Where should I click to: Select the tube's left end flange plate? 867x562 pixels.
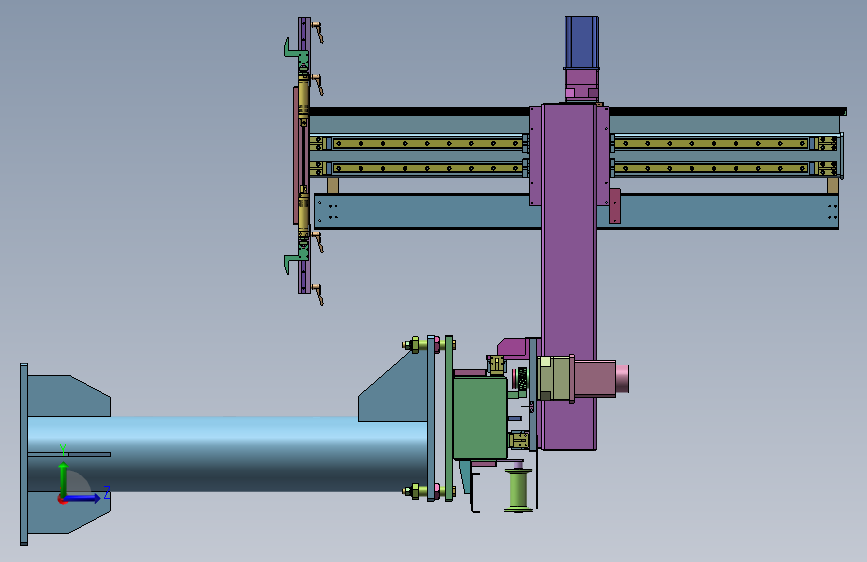click(x=24, y=454)
